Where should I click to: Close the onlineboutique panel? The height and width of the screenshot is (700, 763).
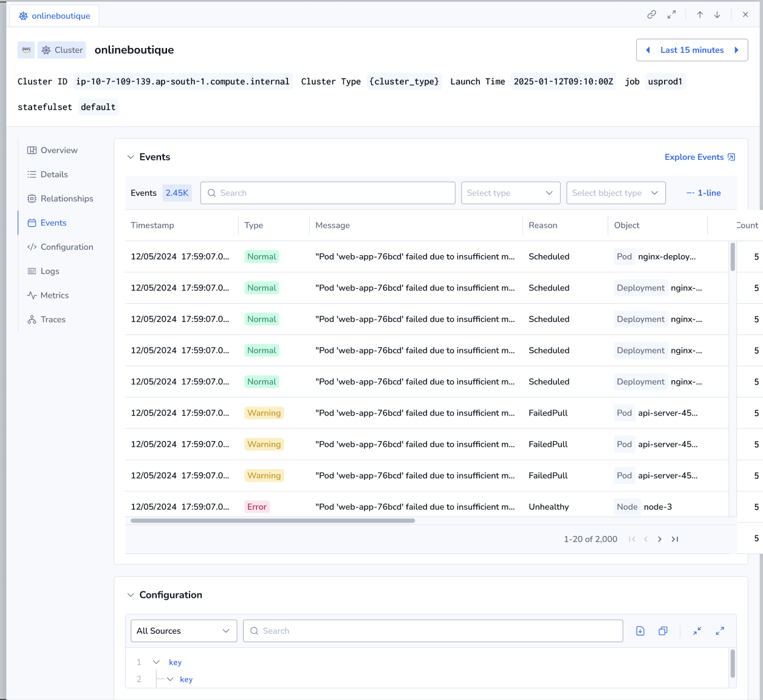[x=745, y=15]
